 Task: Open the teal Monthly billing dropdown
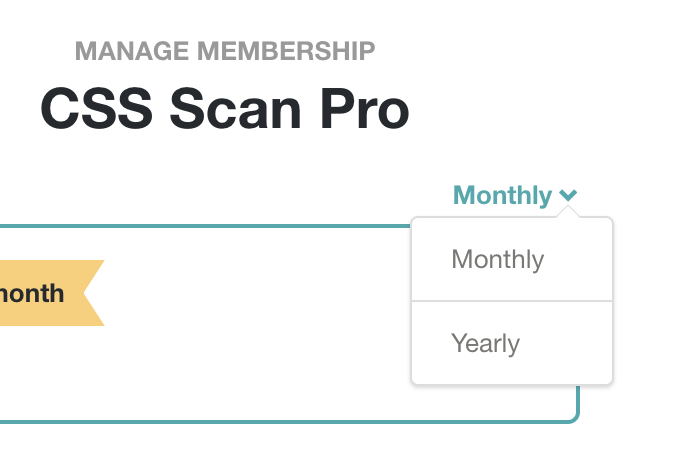pos(515,195)
